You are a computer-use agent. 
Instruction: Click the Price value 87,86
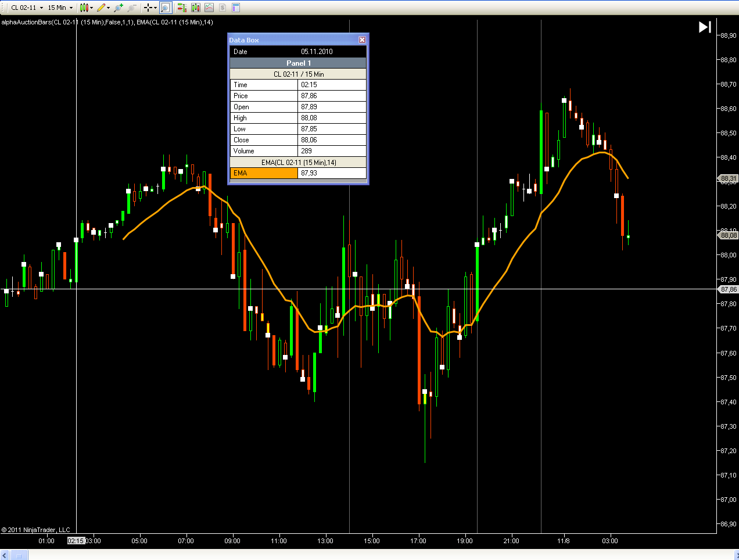332,96
